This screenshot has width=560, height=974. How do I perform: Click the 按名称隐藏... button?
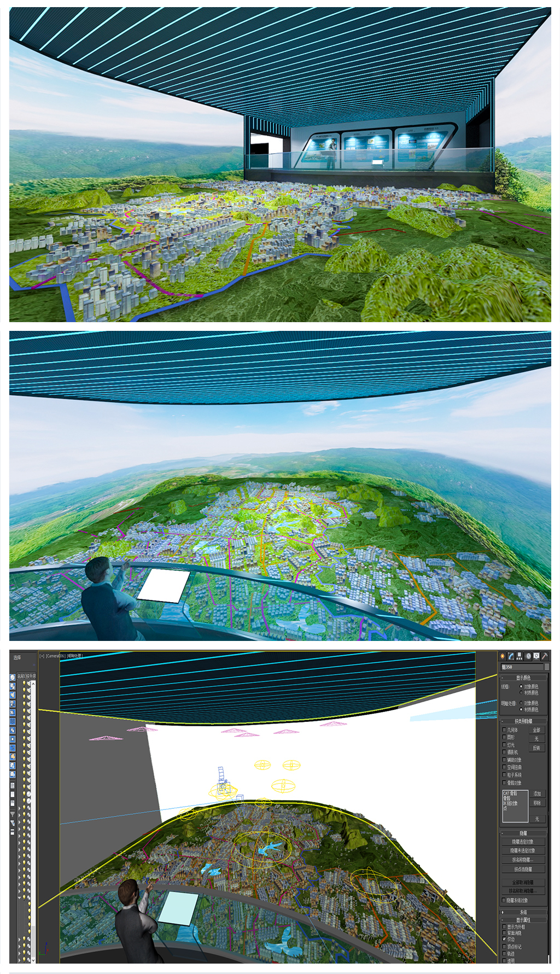[x=523, y=860]
